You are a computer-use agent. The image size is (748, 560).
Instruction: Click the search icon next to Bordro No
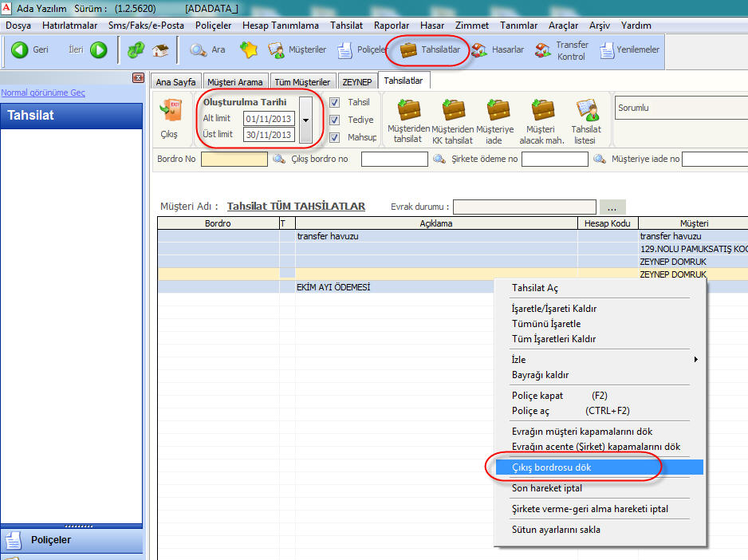pyautogui.click(x=278, y=160)
